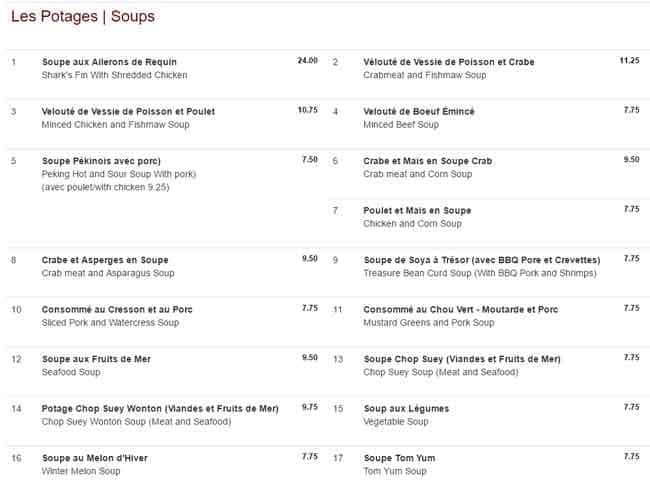Select Soupe aux Ailerons de Requin item

pyautogui.click(x=107, y=62)
